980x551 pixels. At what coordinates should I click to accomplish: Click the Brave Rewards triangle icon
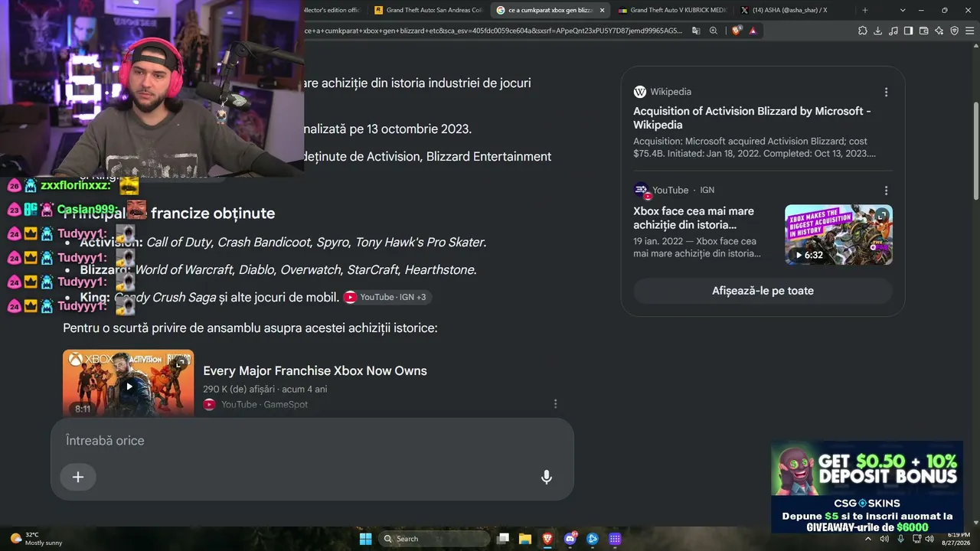click(x=753, y=31)
